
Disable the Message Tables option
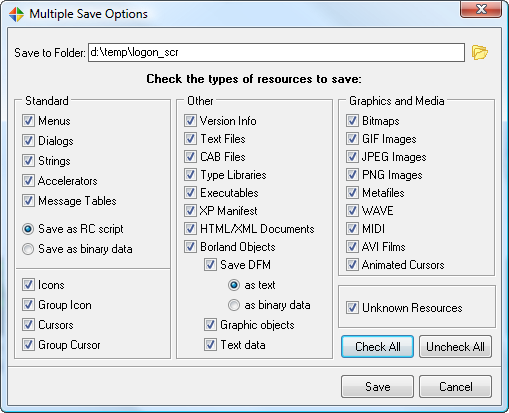[x=28, y=201]
